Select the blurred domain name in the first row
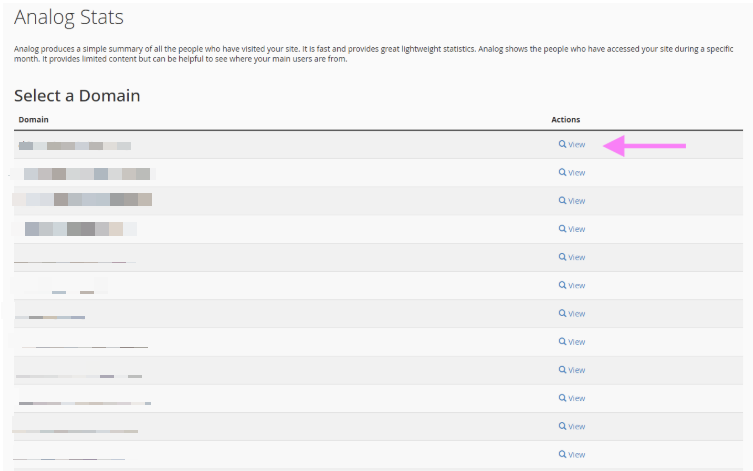The width and height of the screenshot is (753, 471). click(x=75, y=145)
